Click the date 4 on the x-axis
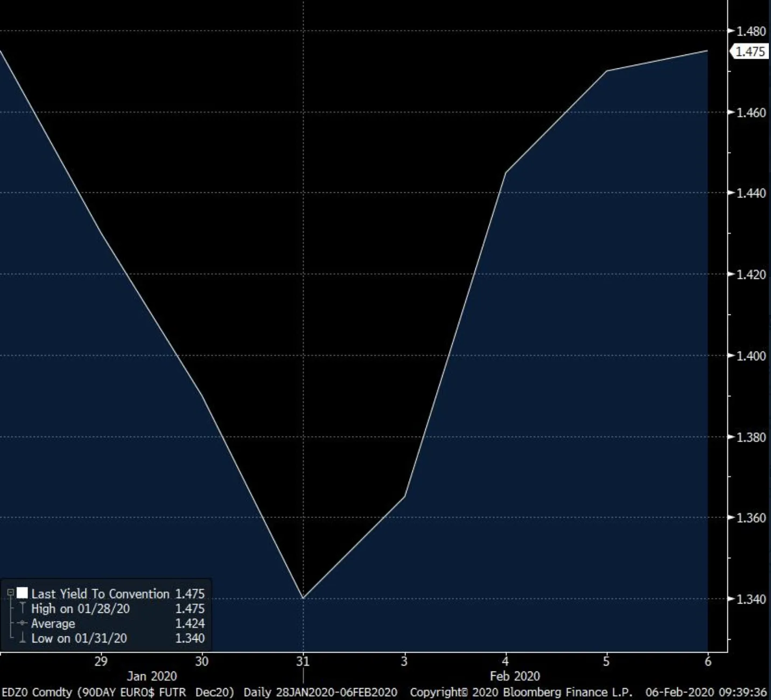Screen dimensions: 771x700 505,661
